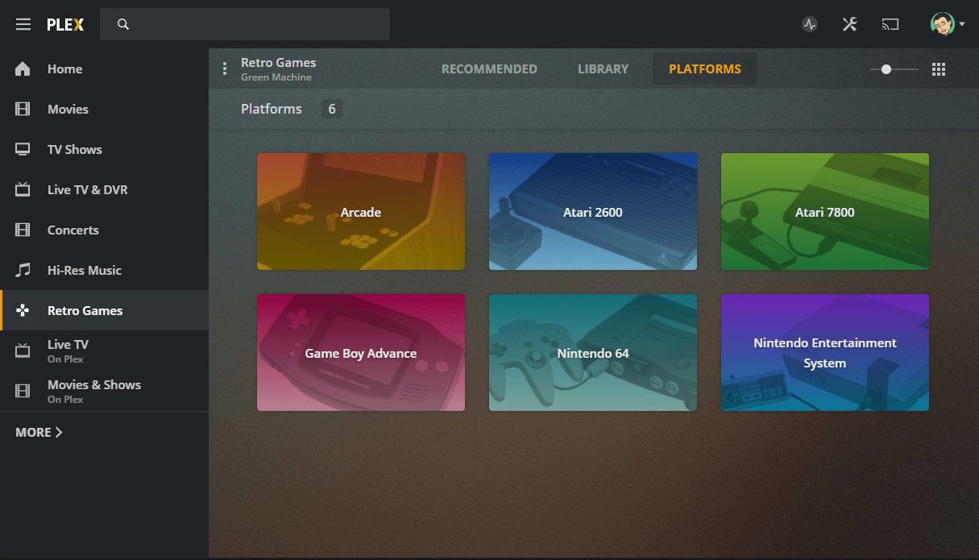This screenshot has height=560, width=979.
Task: Click the TV Shows monitor icon
Action: (23, 149)
